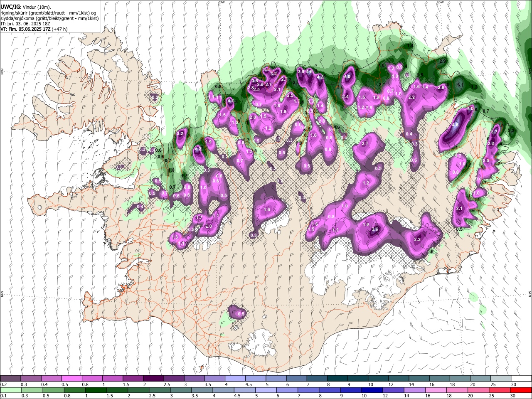532x399 pixels.
Task: Click the '20W' longitude label on the top edge
Action: tap(221, 2)
